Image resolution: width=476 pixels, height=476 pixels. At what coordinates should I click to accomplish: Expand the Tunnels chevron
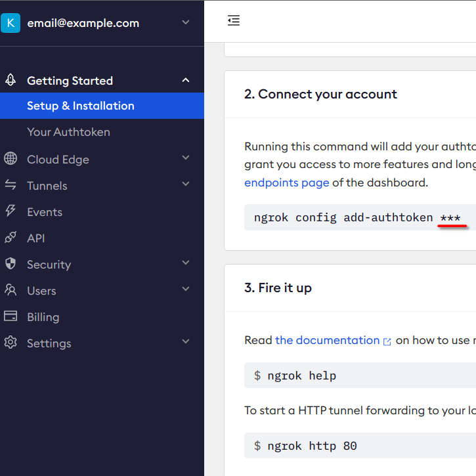pos(186,184)
